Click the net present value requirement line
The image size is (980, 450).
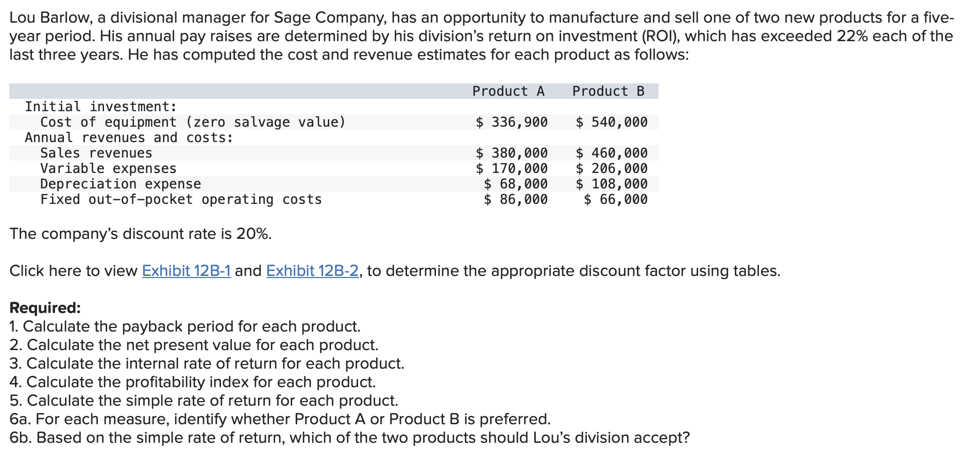pos(194,345)
